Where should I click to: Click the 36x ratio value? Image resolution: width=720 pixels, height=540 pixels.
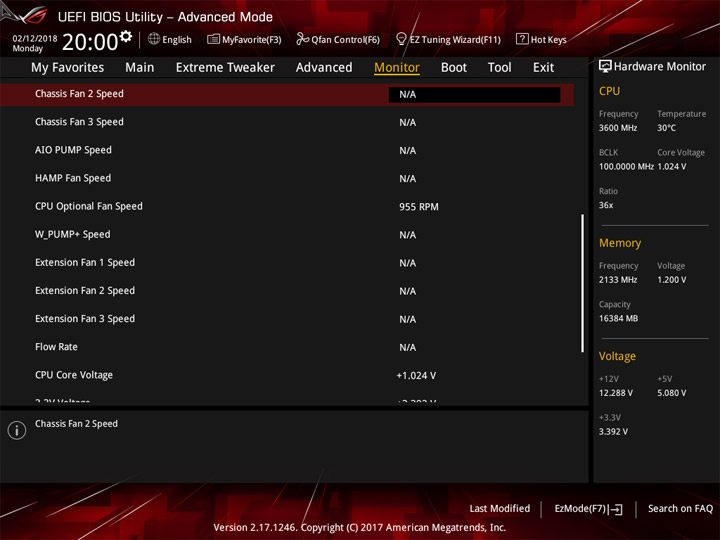coord(606,205)
